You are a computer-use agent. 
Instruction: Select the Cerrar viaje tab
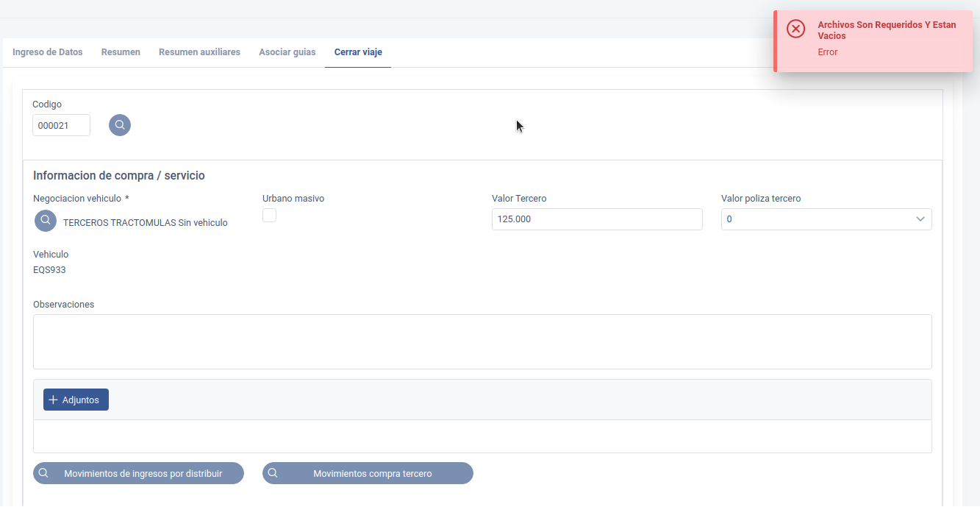358,52
